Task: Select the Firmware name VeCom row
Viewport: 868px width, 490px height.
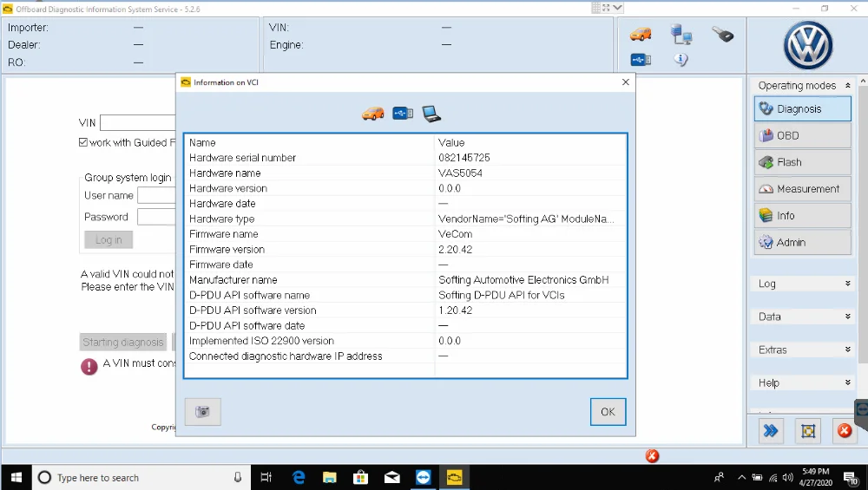Action: point(405,234)
